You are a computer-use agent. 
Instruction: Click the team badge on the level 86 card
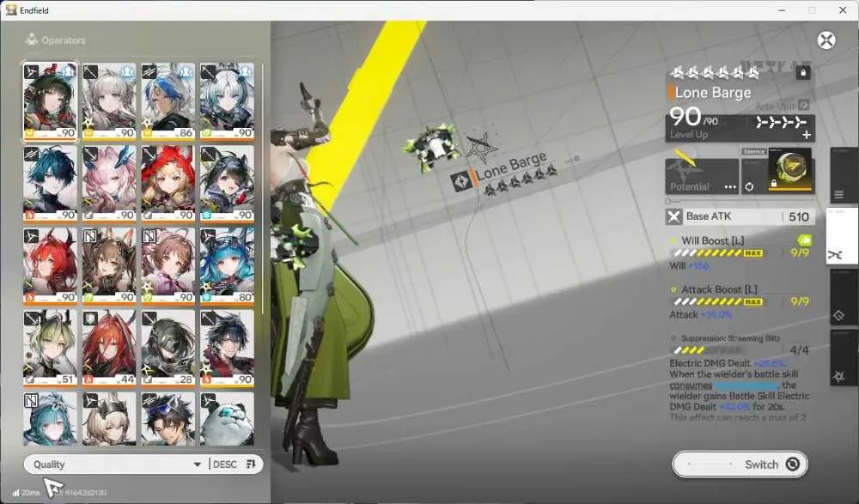[x=186, y=72]
